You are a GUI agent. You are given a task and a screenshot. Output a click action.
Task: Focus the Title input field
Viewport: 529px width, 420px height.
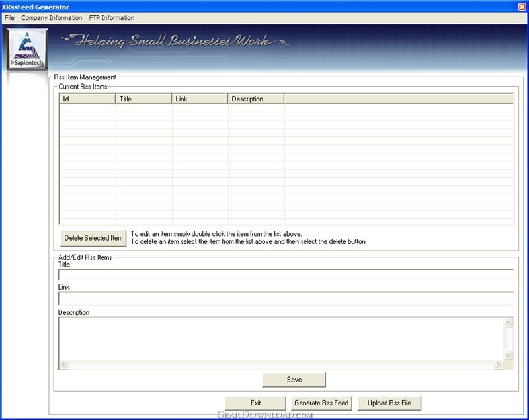pos(286,274)
